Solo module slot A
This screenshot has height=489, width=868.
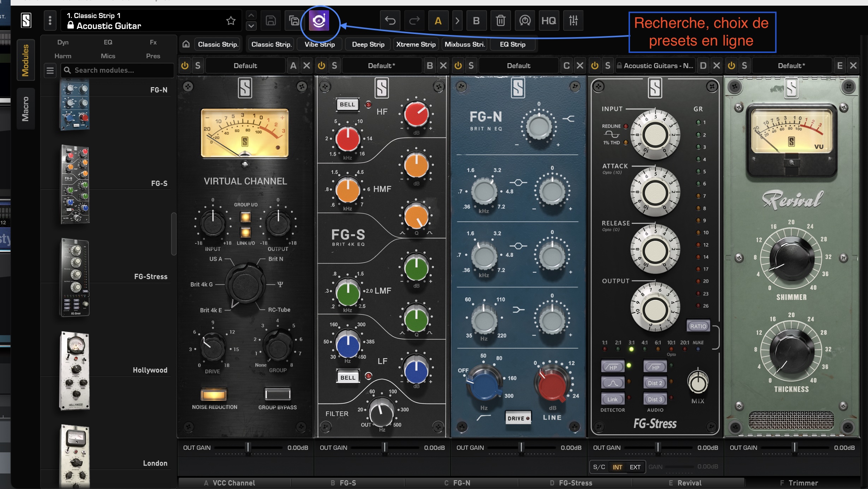pyautogui.click(x=198, y=66)
